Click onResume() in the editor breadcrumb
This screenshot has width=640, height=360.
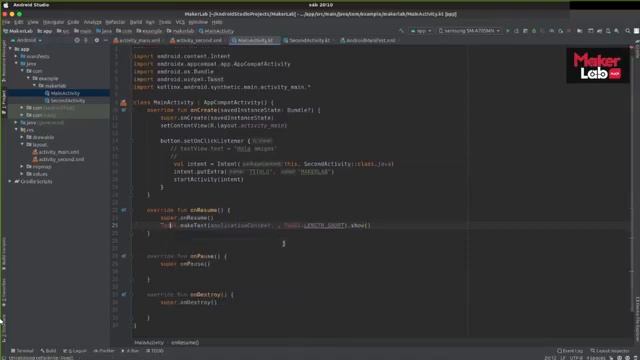[185, 342]
